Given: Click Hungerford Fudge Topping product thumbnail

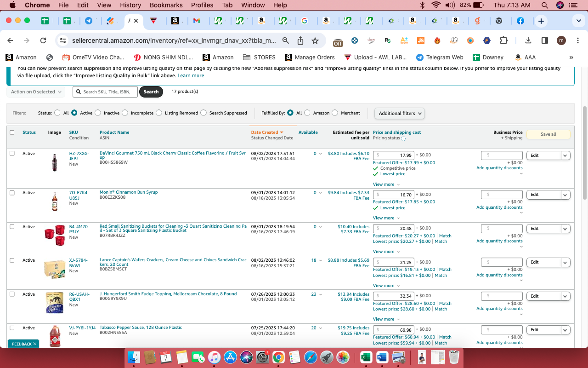Looking at the screenshot, I should coord(55,303).
